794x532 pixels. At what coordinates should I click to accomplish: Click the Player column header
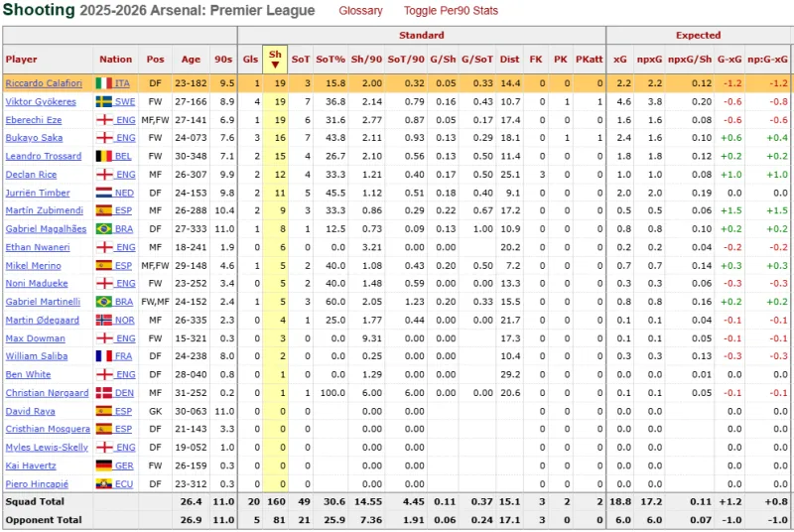click(x=22, y=59)
